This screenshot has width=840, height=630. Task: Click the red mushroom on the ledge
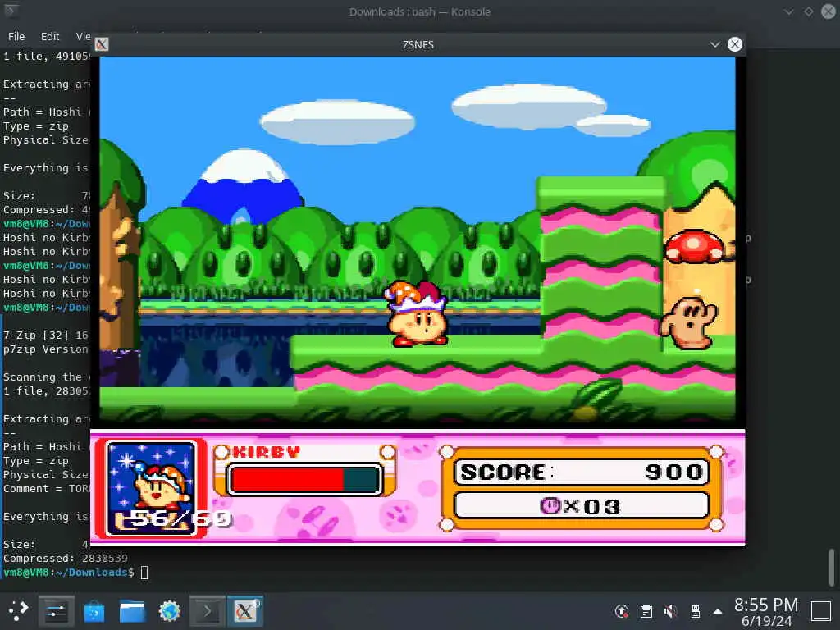[695, 246]
